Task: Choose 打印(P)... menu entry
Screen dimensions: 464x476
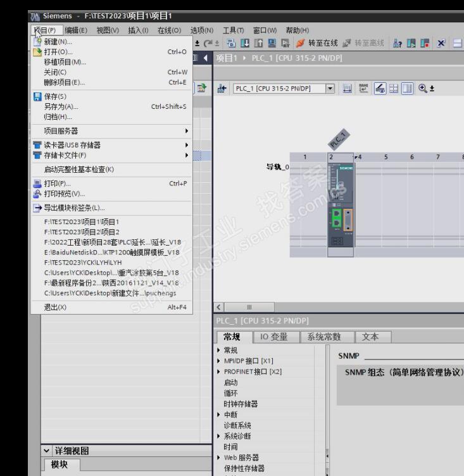Action: pyautogui.click(x=112, y=184)
